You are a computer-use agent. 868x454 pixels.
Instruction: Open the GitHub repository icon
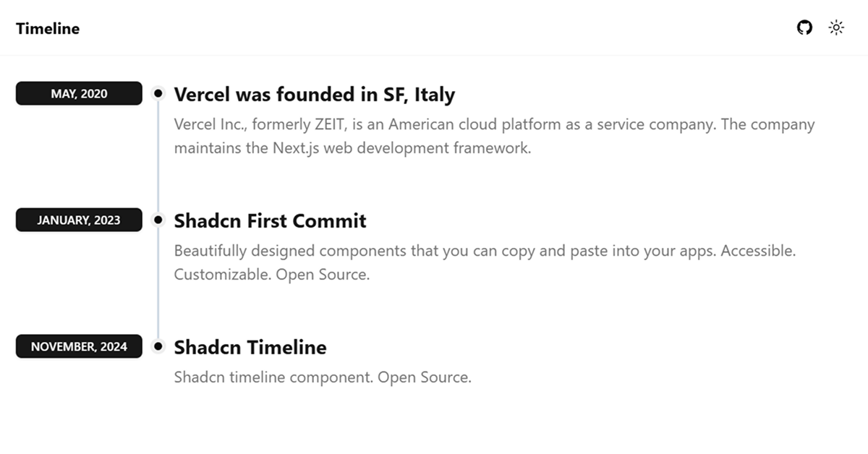[804, 27]
